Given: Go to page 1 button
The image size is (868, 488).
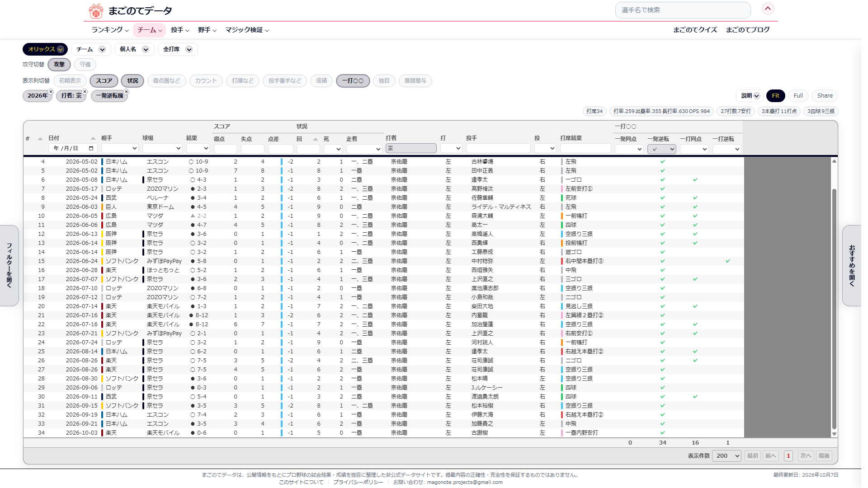Looking at the screenshot, I should pyautogui.click(x=788, y=456).
